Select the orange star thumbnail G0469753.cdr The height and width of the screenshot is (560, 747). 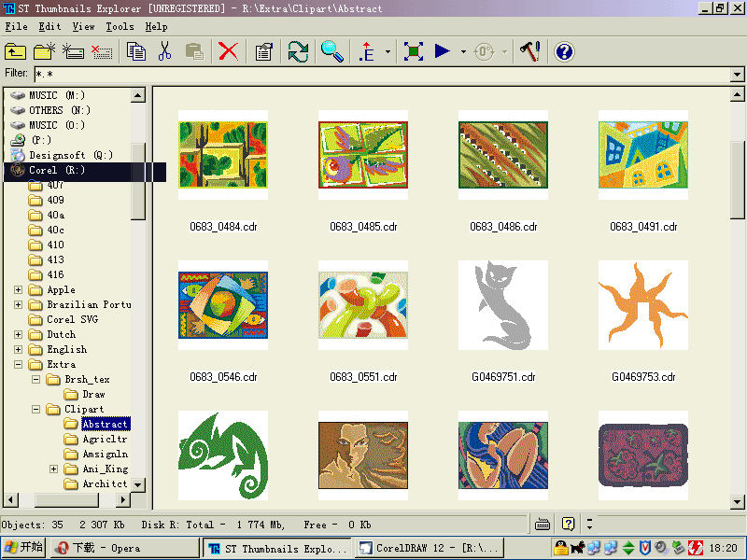[x=643, y=305]
